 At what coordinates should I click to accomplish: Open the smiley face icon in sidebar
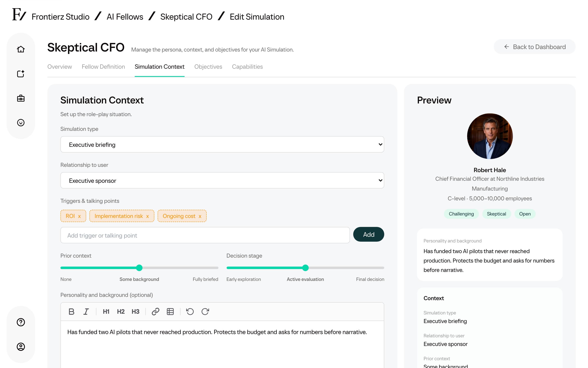tap(21, 123)
